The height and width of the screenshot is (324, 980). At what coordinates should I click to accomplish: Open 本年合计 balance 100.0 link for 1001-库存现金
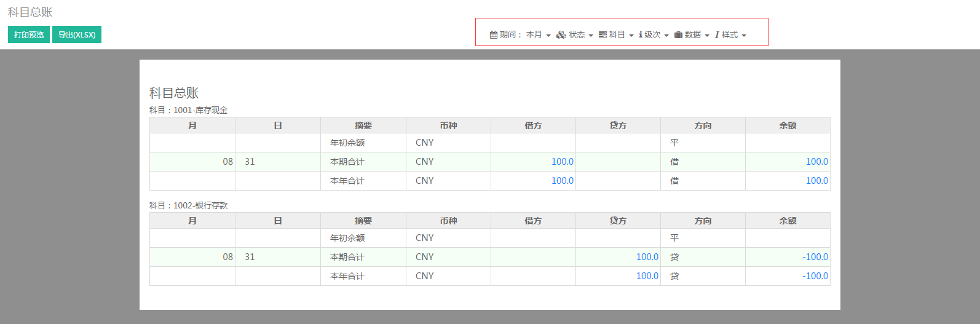[816, 181]
